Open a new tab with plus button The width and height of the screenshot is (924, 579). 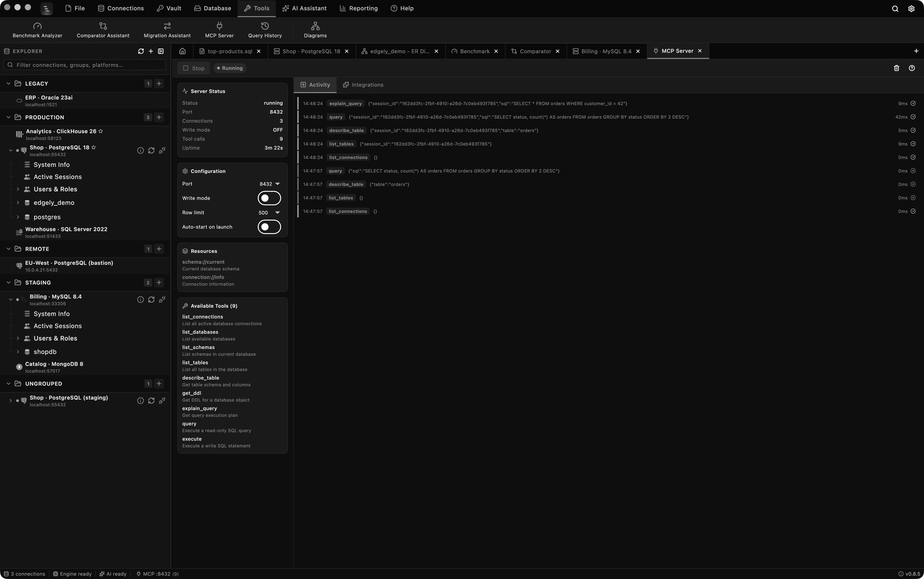pyautogui.click(x=916, y=51)
